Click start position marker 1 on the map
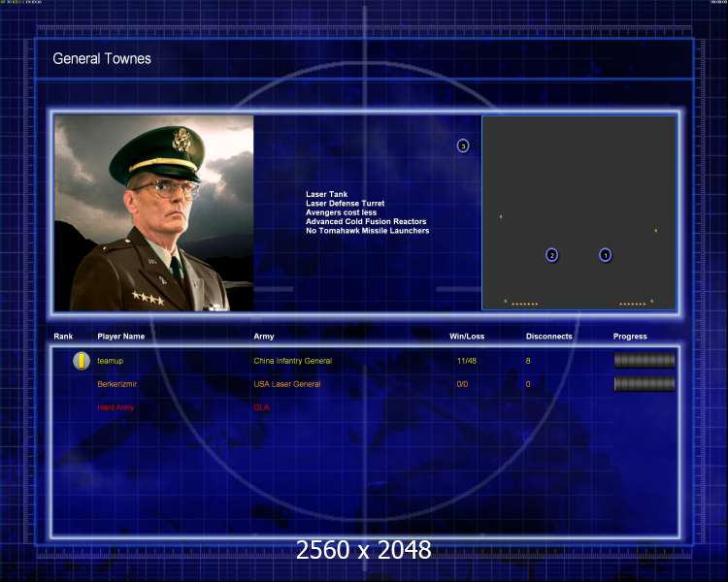This screenshot has width=728, height=582. [605, 255]
